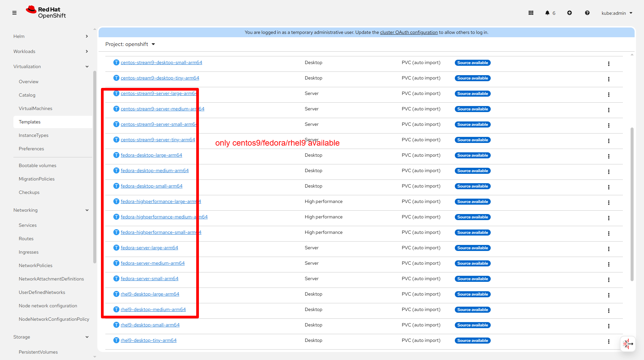Expand the Workloads navigation section

point(51,51)
